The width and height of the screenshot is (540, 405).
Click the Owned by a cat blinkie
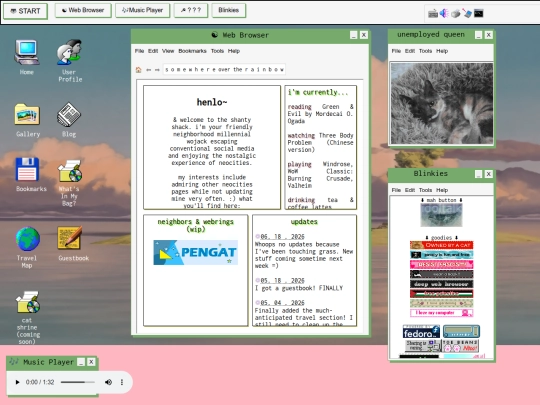pyautogui.click(x=442, y=245)
